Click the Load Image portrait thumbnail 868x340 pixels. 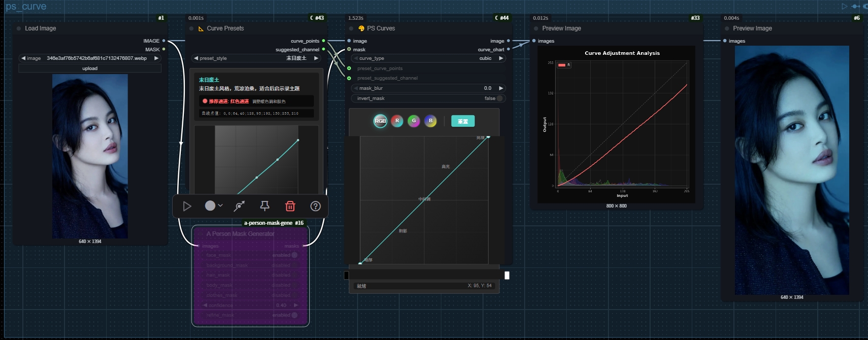point(90,156)
